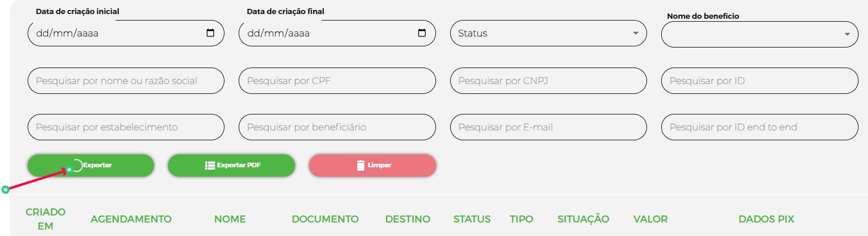Image resolution: width=868 pixels, height=236 pixels.
Task: Click the DADOS PIX column header
Action: point(766,220)
